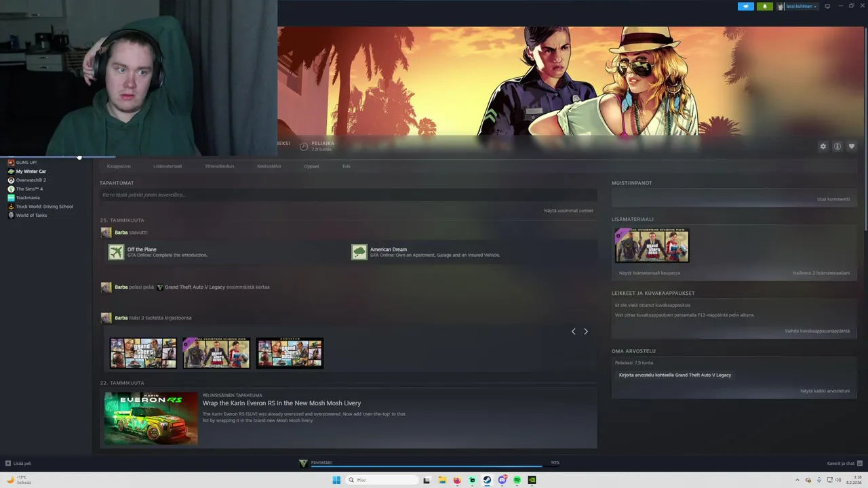868x488 pixels.
Task: Open Firefox from taskbar
Action: click(x=457, y=480)
